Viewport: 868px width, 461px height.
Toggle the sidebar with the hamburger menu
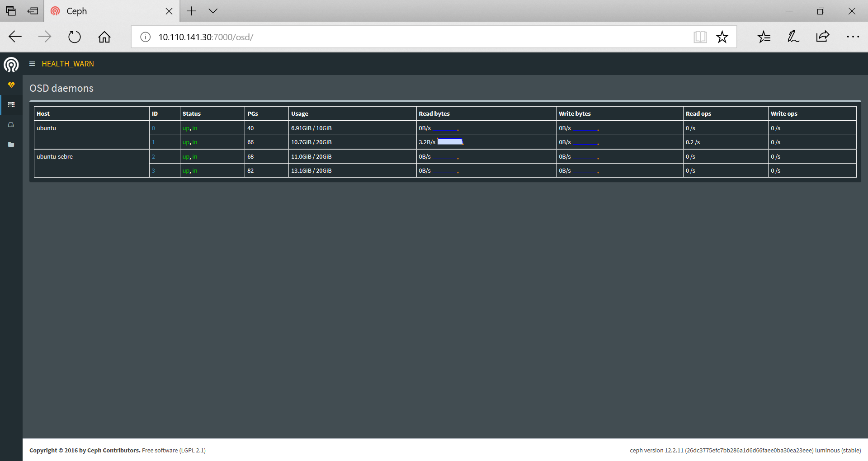point(32,64)
